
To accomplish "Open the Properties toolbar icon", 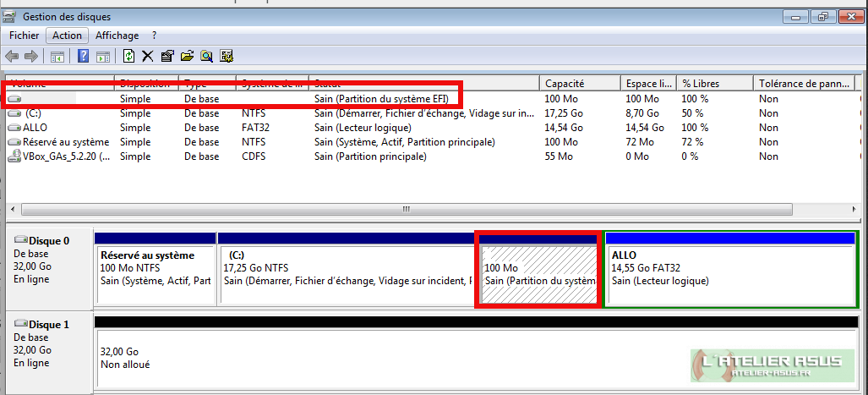I will pos(167,57).
